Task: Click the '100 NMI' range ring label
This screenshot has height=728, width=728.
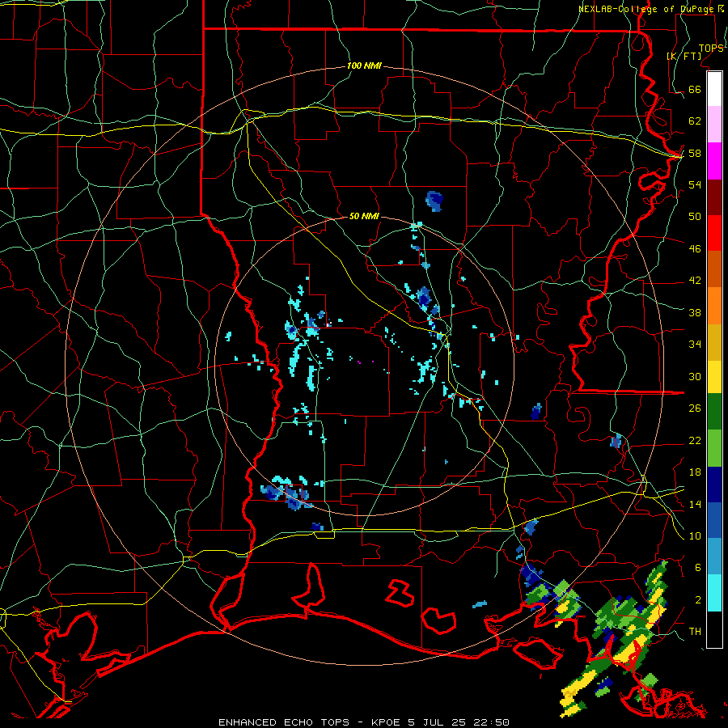Action: [x=365, y=66]
